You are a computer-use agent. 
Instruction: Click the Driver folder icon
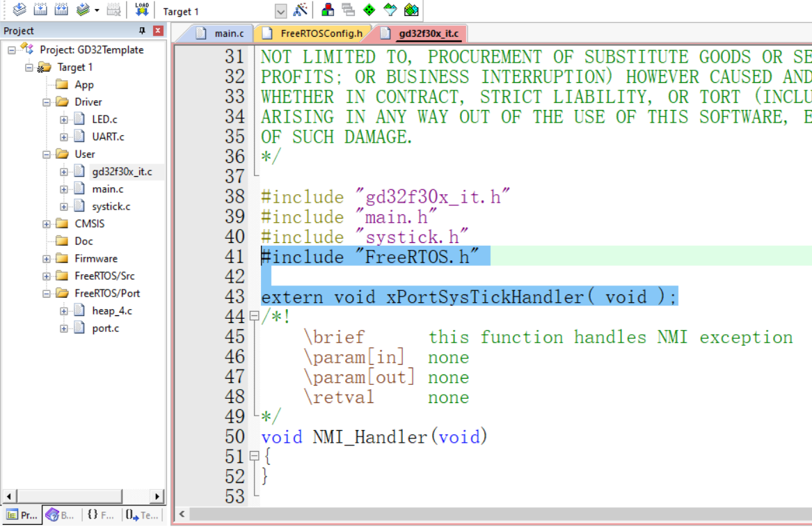click(x=62, y=102)
